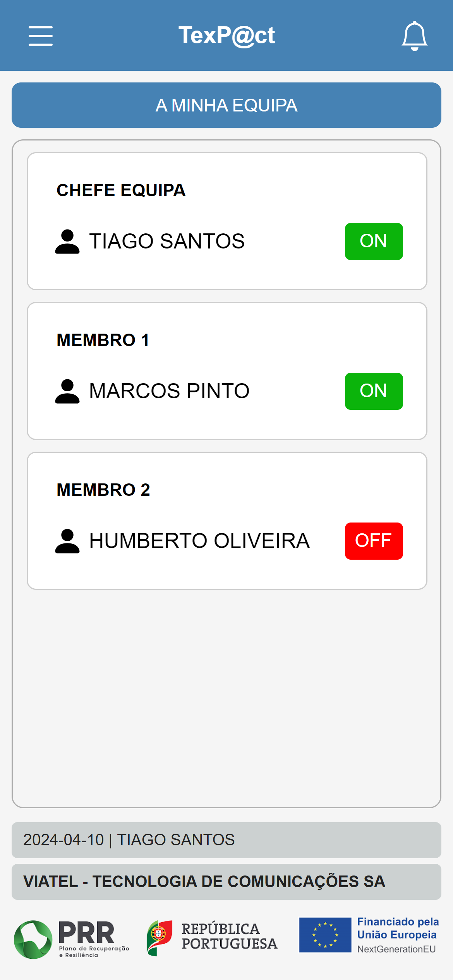The height and width of the screenshot is (980, 453).
Task: Click the date and user footer bar
Action: 226,840
